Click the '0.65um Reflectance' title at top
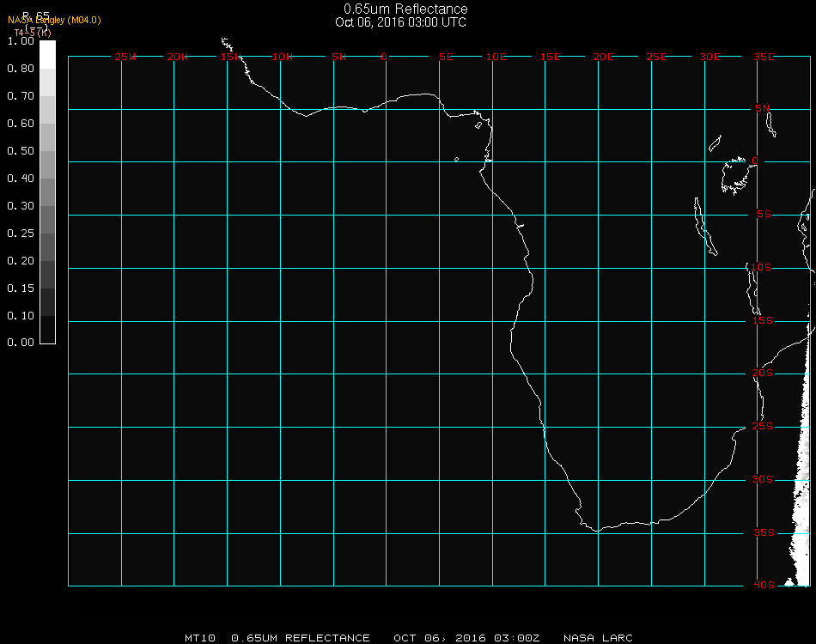The width and height of the screenshot is (816, 644). [x=405, y=9]
